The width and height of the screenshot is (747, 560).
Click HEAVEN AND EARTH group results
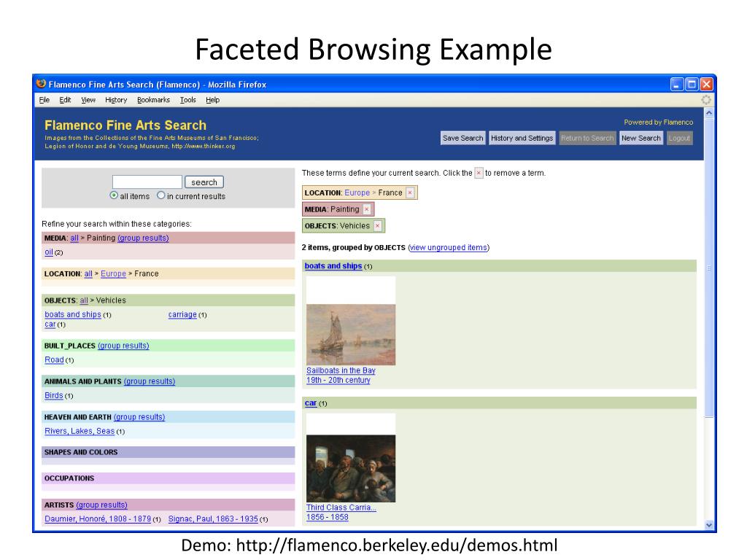click(x=139, y=417)
